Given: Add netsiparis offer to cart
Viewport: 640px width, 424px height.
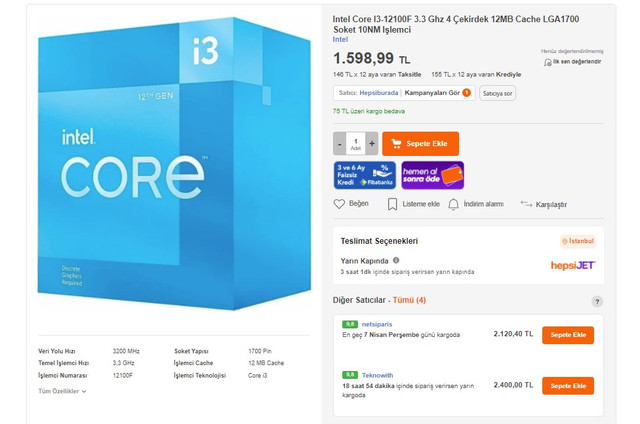Looking at the screenshot, I should pos(567,335).
